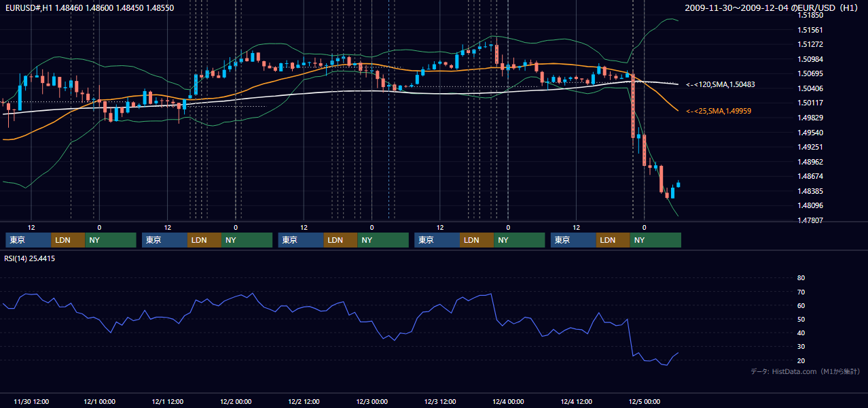Click price axis label 1.51850
Viewport: 868px width, 408px height.
pos(811,15)
